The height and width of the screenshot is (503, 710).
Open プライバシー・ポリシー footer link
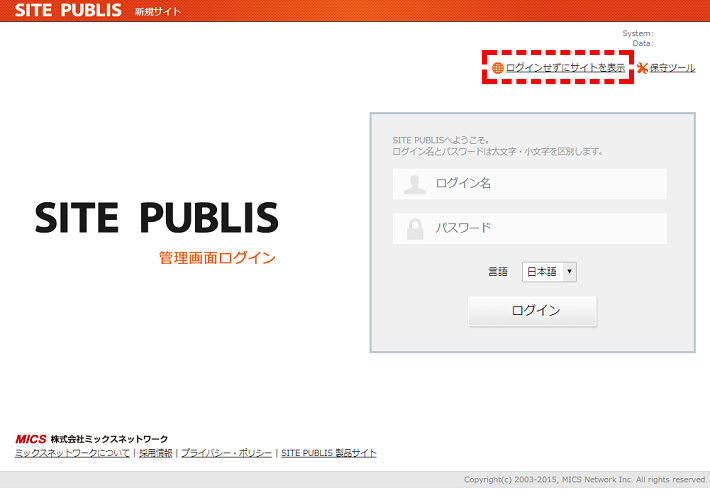pos(226,453)
